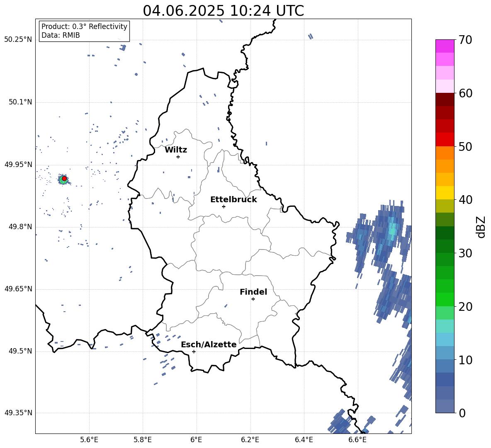
Task: Click the 'Product: 0.3° Reflectivity' text
Action: [84, 26]
